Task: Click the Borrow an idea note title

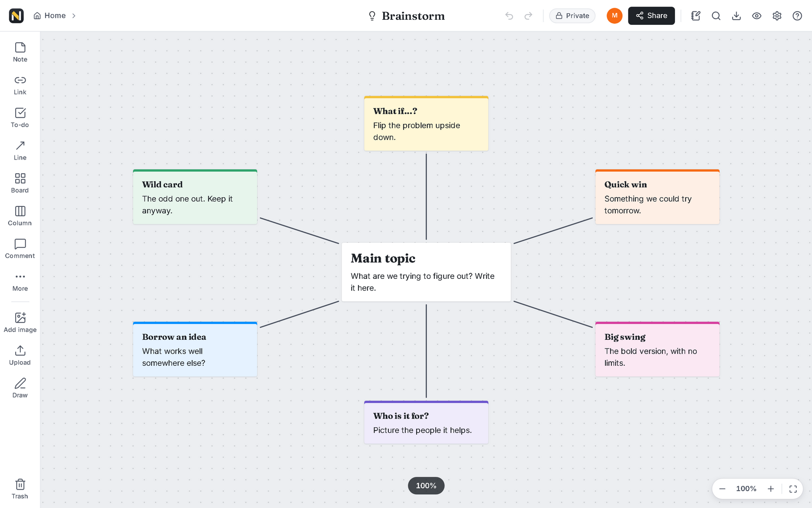Action: (174, 337)
